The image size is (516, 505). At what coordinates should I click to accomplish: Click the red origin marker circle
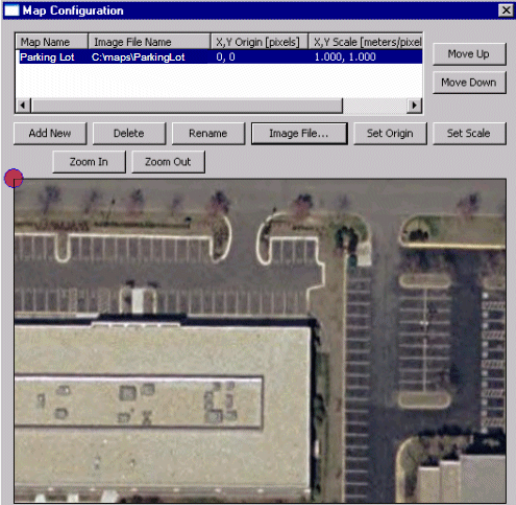pos(14,178)
